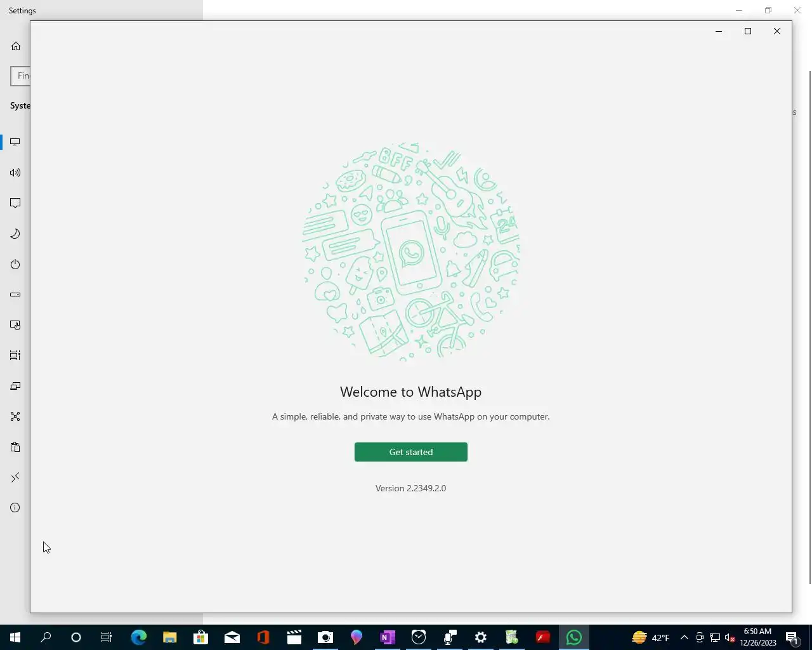Click the Welcome to WhatsApp heading
The image size is (812, 650).
(x=410, y=392)
